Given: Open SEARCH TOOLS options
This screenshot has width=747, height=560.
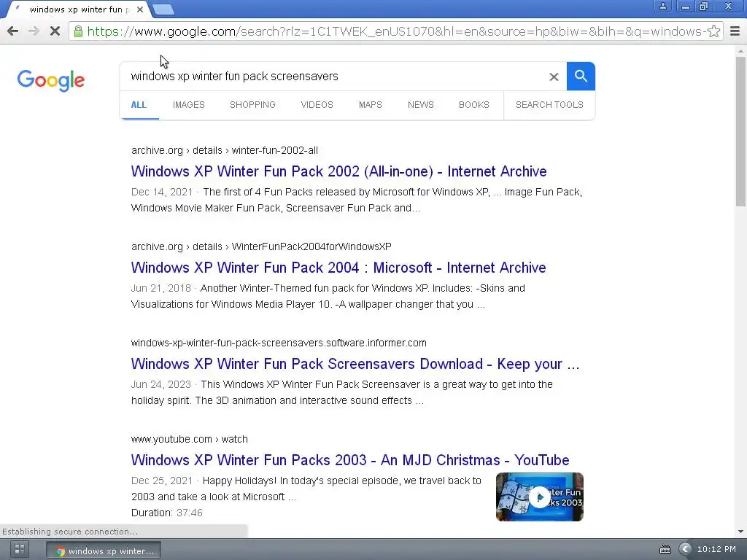Looking at the screenshot, I should (x=549, y=105).
